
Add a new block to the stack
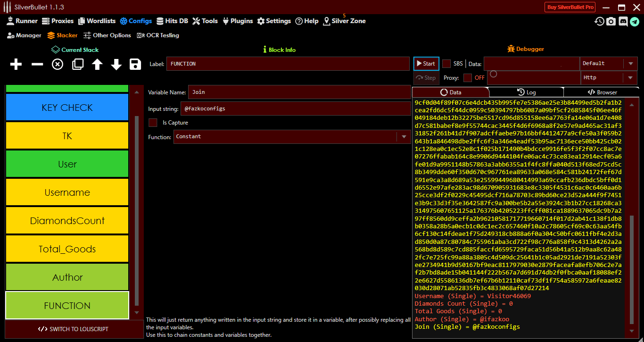[16, 65]
